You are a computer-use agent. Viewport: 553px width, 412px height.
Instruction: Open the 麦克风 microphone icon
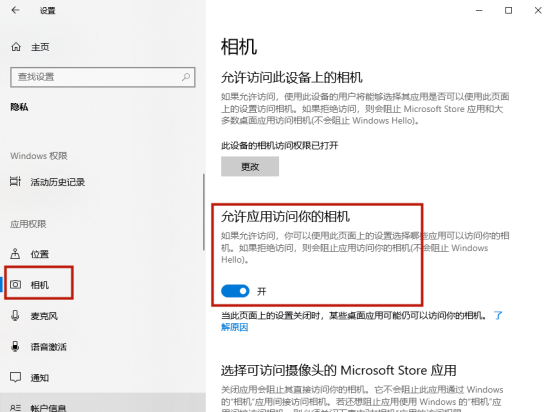point(15,315)
